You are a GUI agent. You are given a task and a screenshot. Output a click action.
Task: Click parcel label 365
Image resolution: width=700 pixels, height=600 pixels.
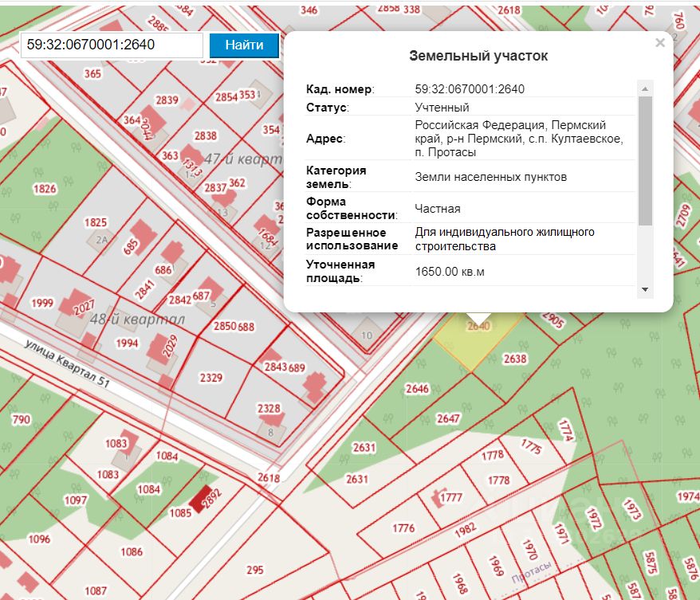click(92, 73)
